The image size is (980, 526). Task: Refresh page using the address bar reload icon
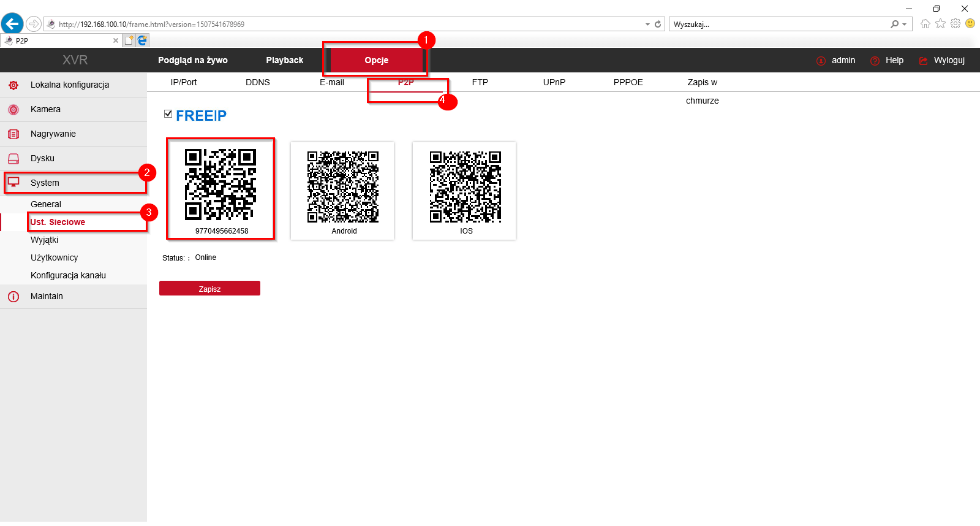tap(658, 25)
